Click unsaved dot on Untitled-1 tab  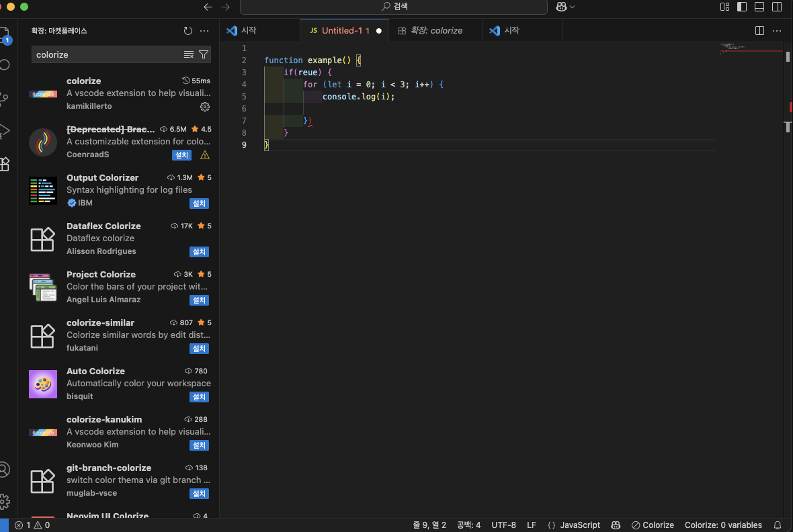(x=379, y=31)
